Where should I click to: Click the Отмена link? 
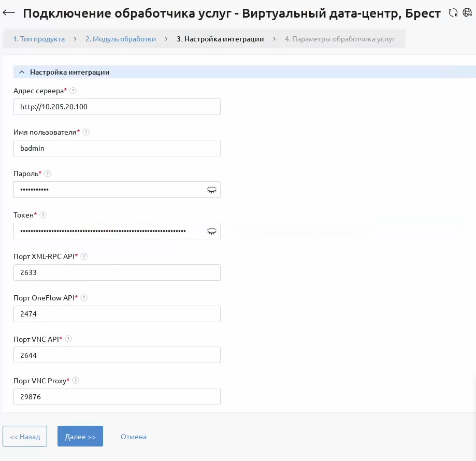point(134,437)
